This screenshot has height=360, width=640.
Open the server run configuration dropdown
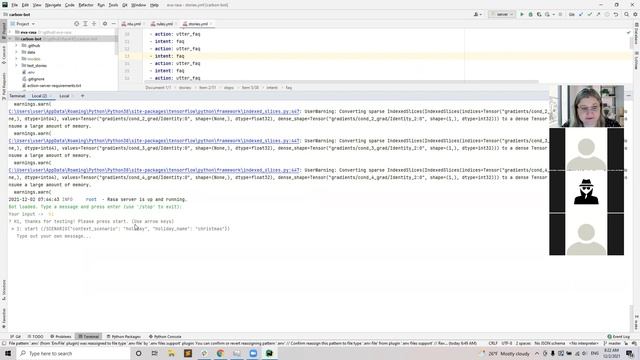click(x=502, y=14)
